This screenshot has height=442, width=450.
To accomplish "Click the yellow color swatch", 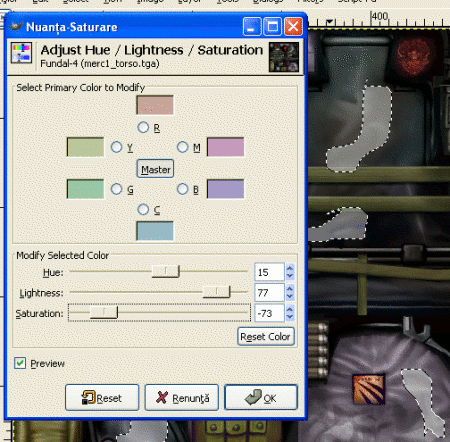I will [x=85, y=147].
